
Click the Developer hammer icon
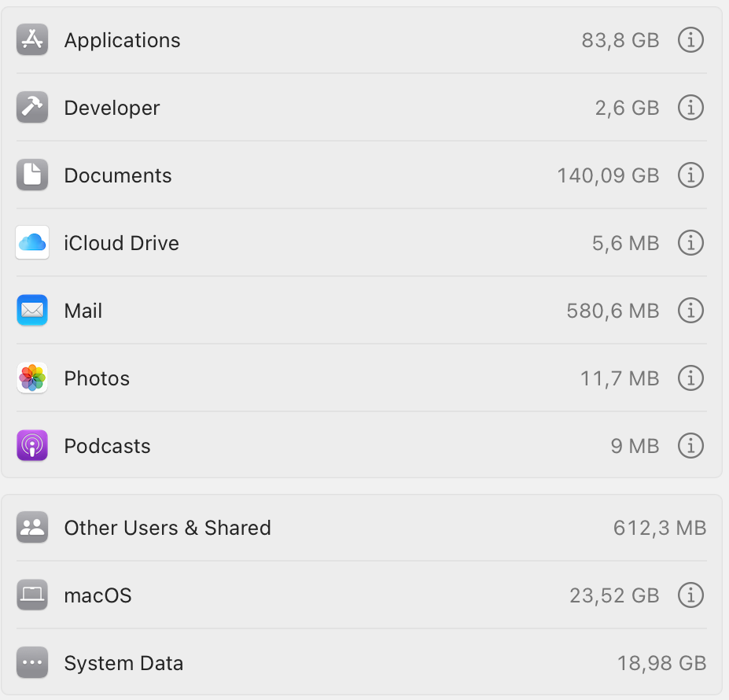click(x=32, y=108)
